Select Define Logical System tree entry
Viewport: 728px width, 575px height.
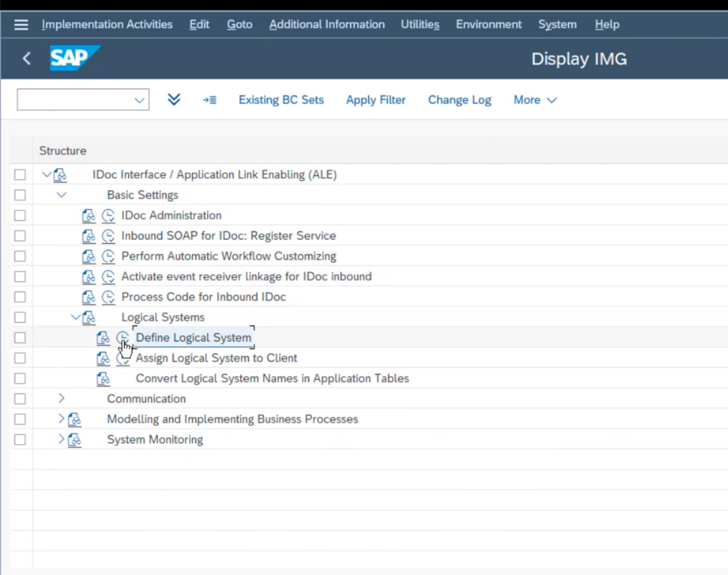point(193,338)
